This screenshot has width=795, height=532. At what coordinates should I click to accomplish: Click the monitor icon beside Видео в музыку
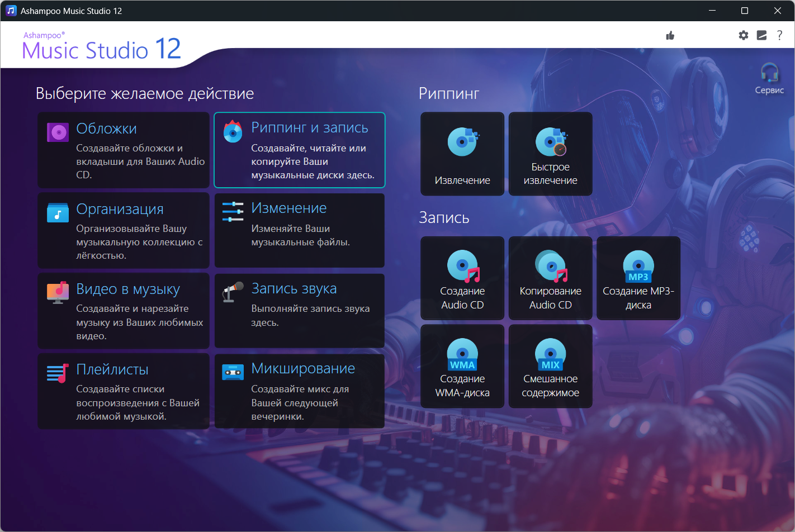pyautogui.click(x=58, y=292)
